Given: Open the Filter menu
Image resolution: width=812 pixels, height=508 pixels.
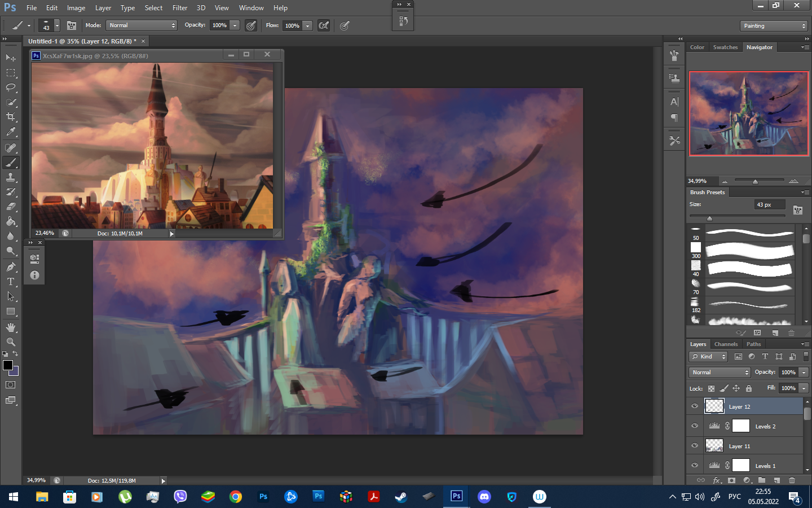Looking at the screenshot, I should (180, 8).
